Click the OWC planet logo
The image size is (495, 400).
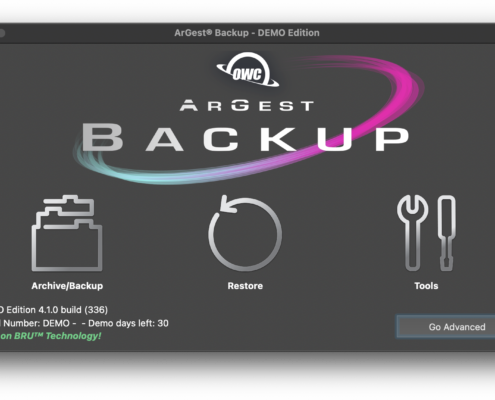pos(248,70)
